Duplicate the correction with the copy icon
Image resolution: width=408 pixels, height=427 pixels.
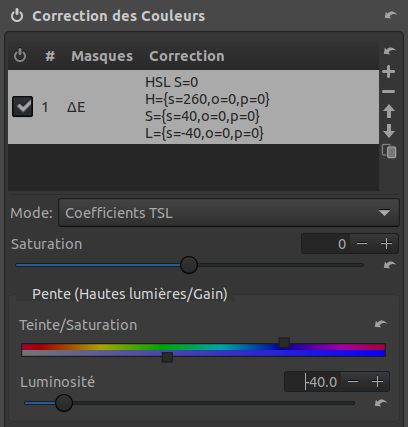pos(389,151)
